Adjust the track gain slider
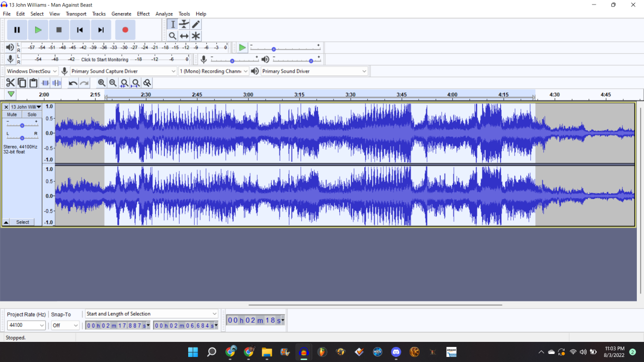 pos(22,125)
